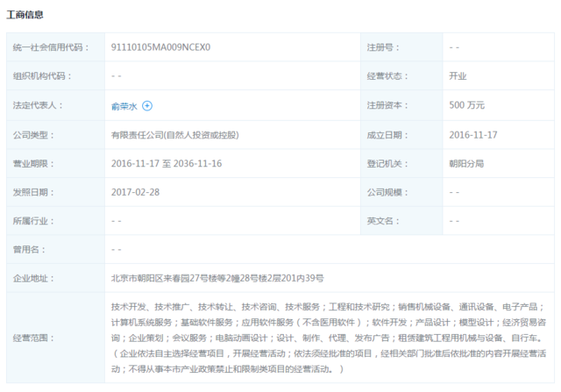Image resolution: width=561 pixels, height=392 pixels.
Task: Click the 注册号 label
Action: coord(383,47)
